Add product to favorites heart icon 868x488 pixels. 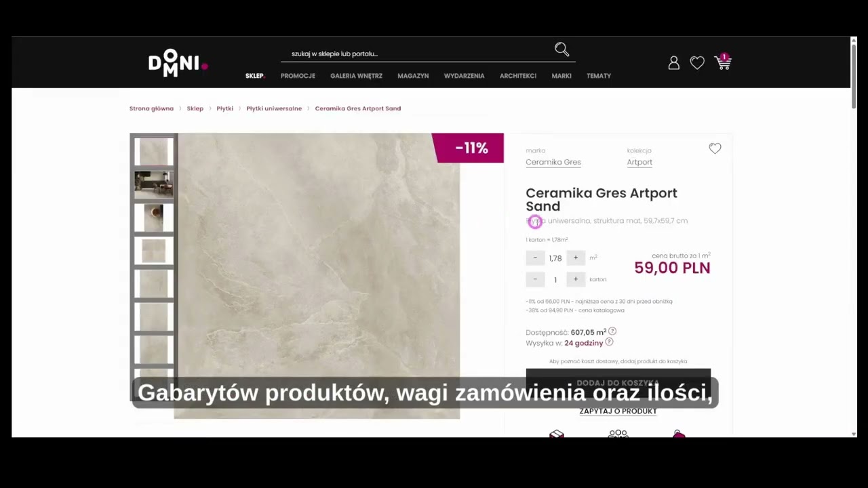[x=715, y=148]
